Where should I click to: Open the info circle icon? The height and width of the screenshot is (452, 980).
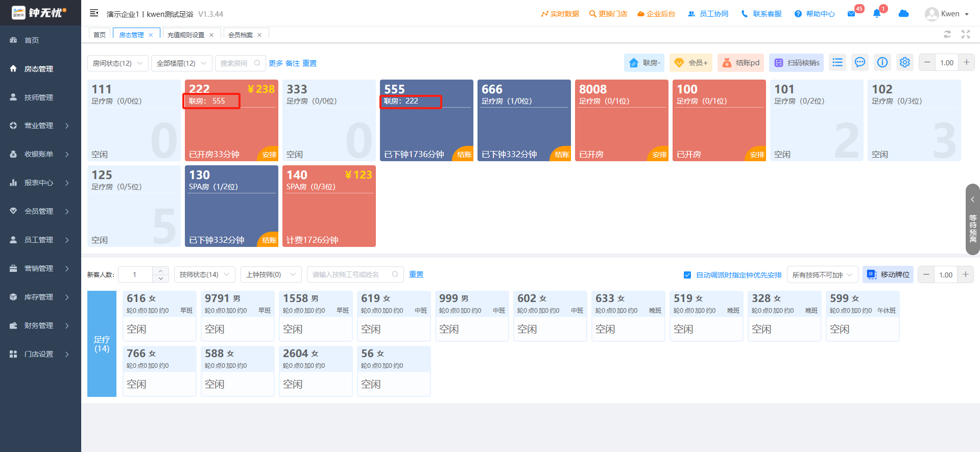point(882,63)
